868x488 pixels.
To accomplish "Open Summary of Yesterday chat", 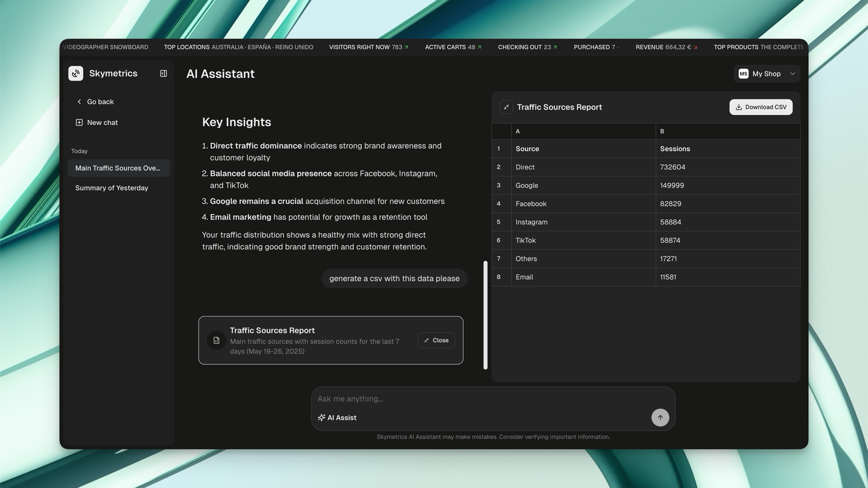I will (x=119, y=188).
